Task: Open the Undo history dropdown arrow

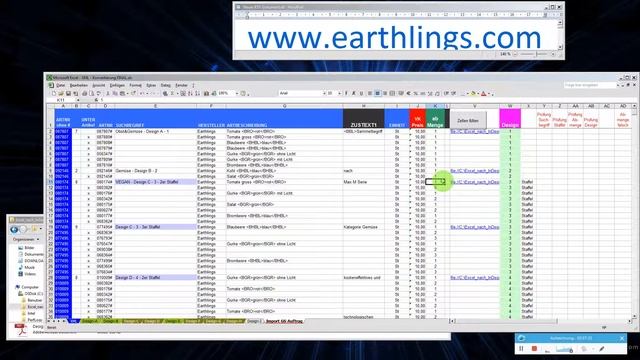Action: pyautogui.click(x=147, y=93)
